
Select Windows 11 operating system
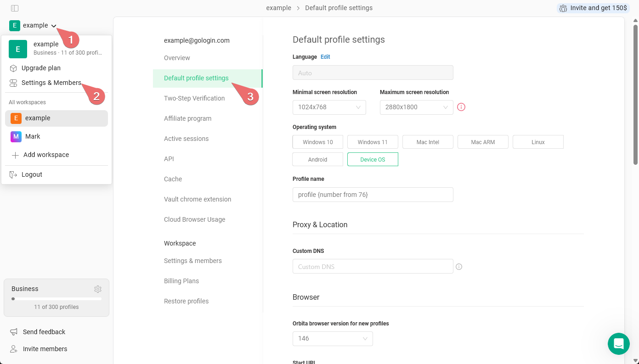tap(373, 142)
